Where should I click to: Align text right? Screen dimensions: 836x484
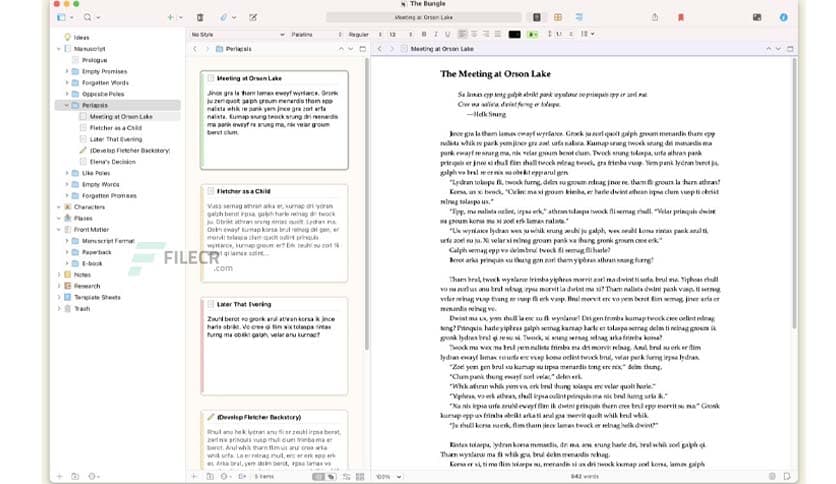pyautogui.click(x=486, y=34)
